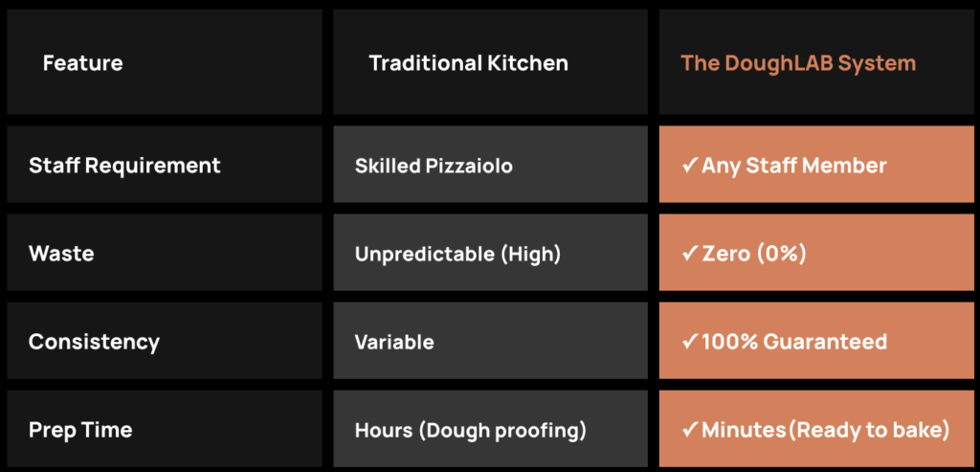Click the Traditional Kitchen column header

pos(468,63)
